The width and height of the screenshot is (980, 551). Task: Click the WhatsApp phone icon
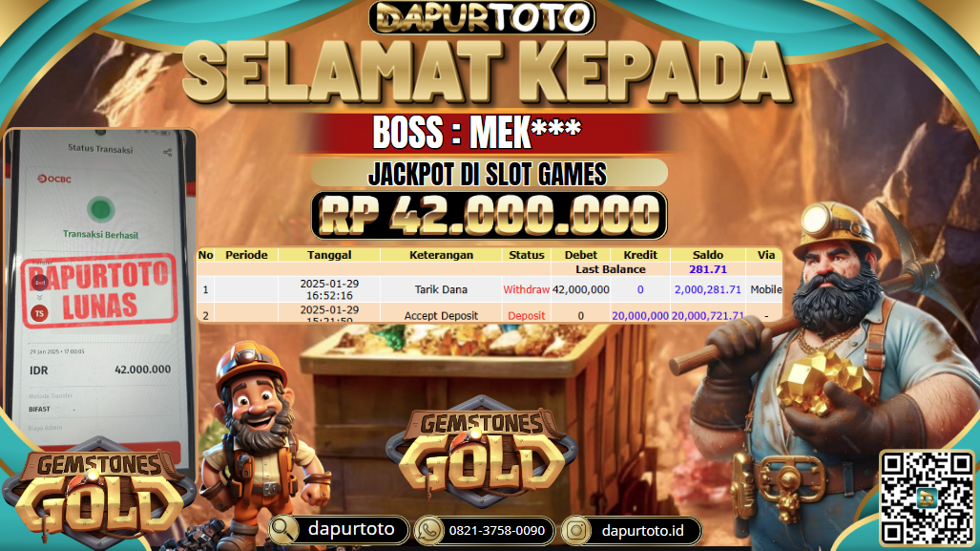(x=428, y=530)
